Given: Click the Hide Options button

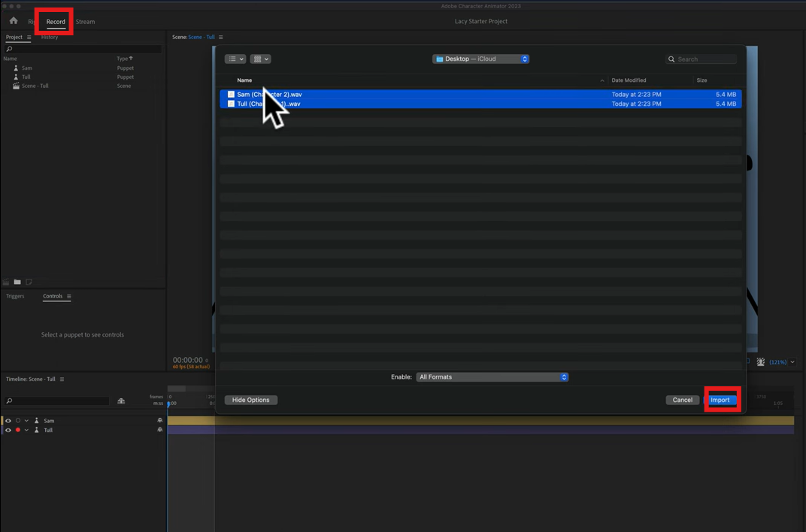Looking at the screenshot, I should [x=250, y=400].
